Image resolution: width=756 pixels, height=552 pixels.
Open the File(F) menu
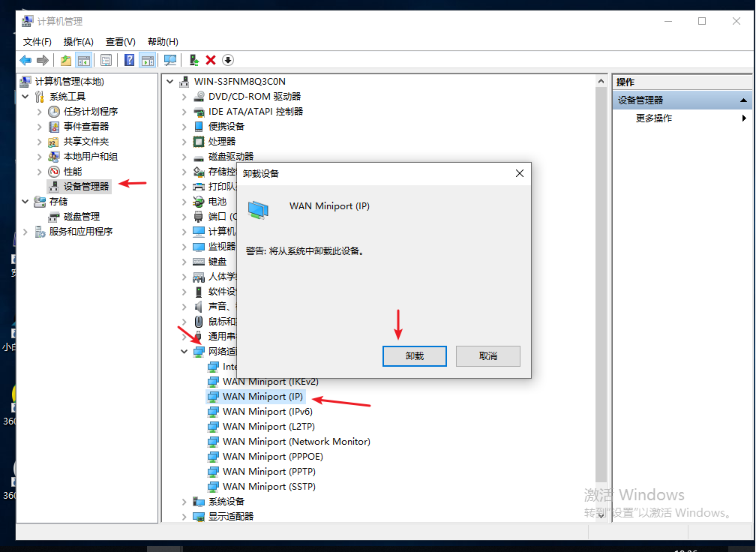point(37,42)
